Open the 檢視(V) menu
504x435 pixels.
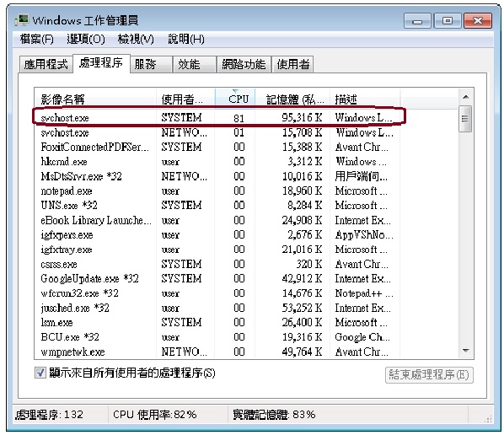[x=136, y=40]
